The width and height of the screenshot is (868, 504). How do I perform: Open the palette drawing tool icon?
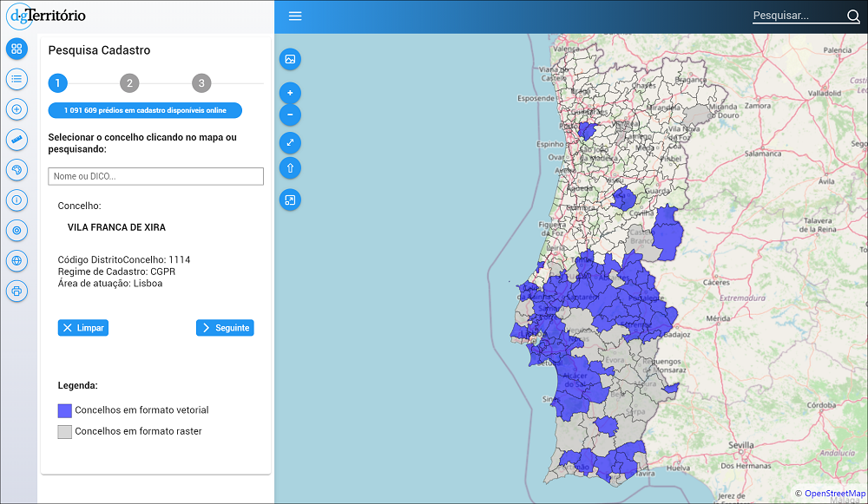click(16, 169)
